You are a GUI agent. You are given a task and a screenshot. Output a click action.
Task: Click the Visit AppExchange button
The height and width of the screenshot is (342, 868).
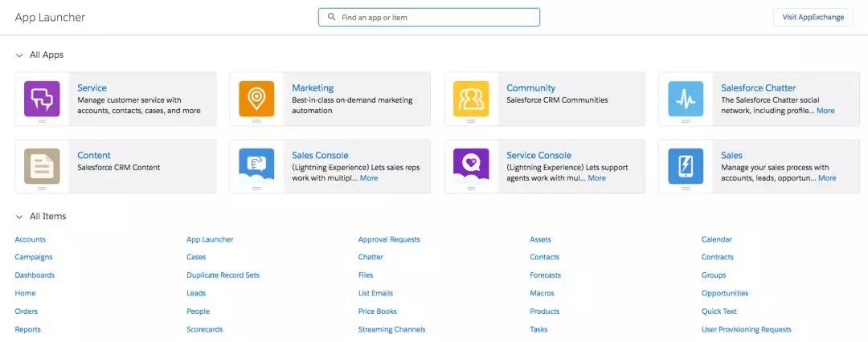(x=813, y=17)
